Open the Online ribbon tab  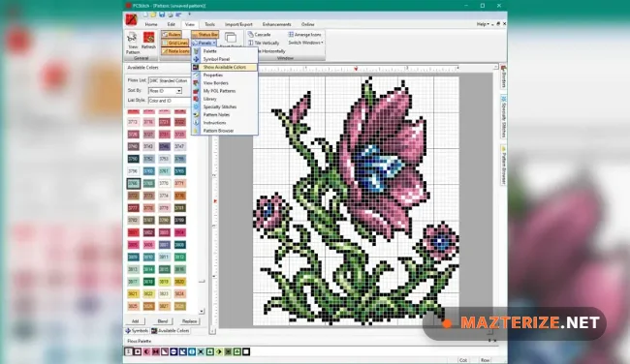308,24
